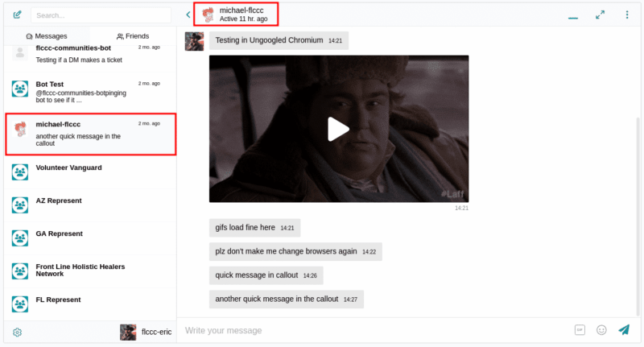Minimize the chat panel with dash icon
The image size is (644, 347).
point(573,18)
